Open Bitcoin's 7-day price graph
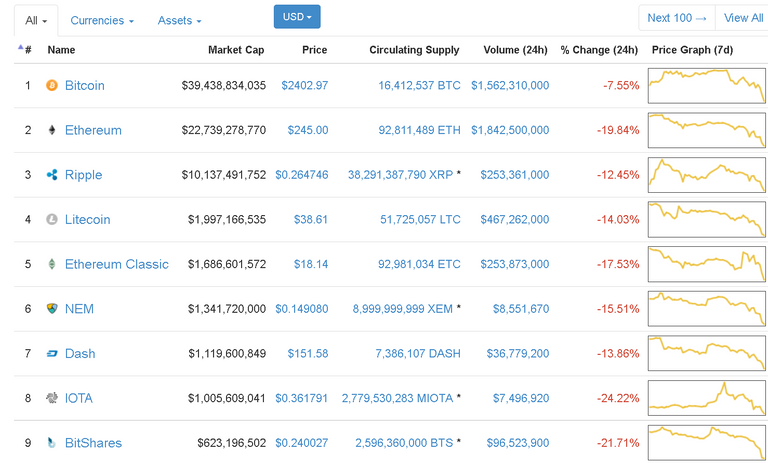The width and height of the screenshot is (768, 463). pyautogui.click(x=706, y=85)
